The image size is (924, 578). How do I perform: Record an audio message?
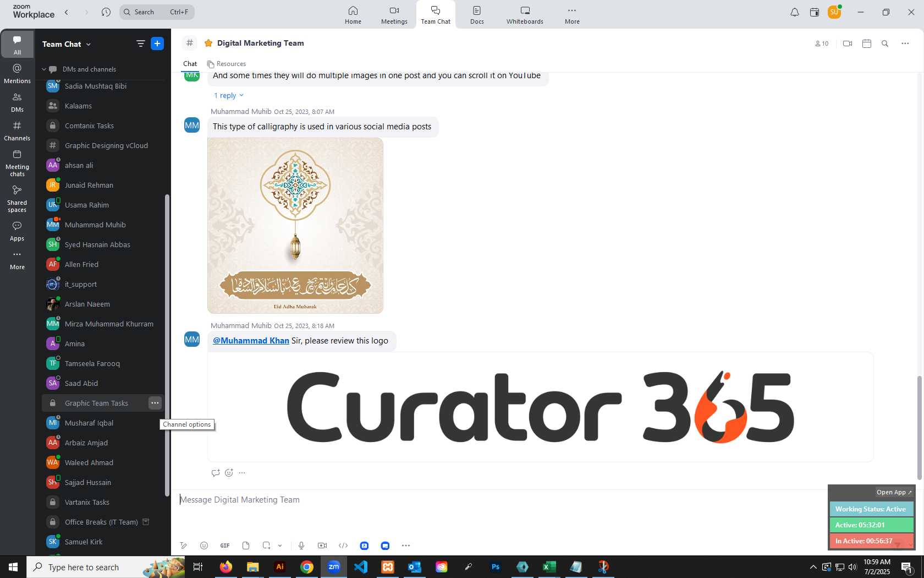tap(301, 546)
